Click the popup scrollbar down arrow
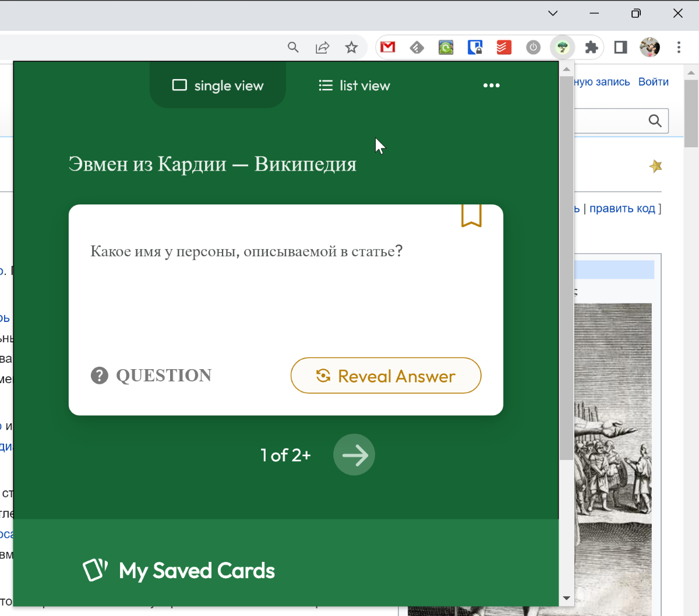 [566, 599]
